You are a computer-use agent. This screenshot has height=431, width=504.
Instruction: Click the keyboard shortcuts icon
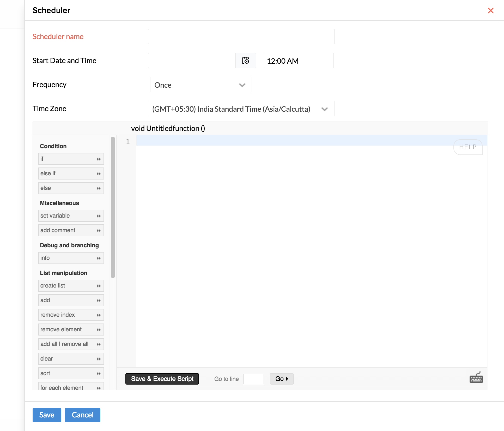[476, 378]
